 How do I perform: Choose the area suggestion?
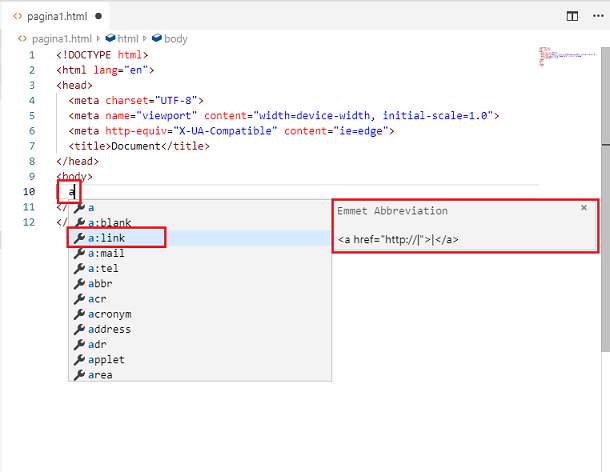pyautogui.click(x=200, y=375)
